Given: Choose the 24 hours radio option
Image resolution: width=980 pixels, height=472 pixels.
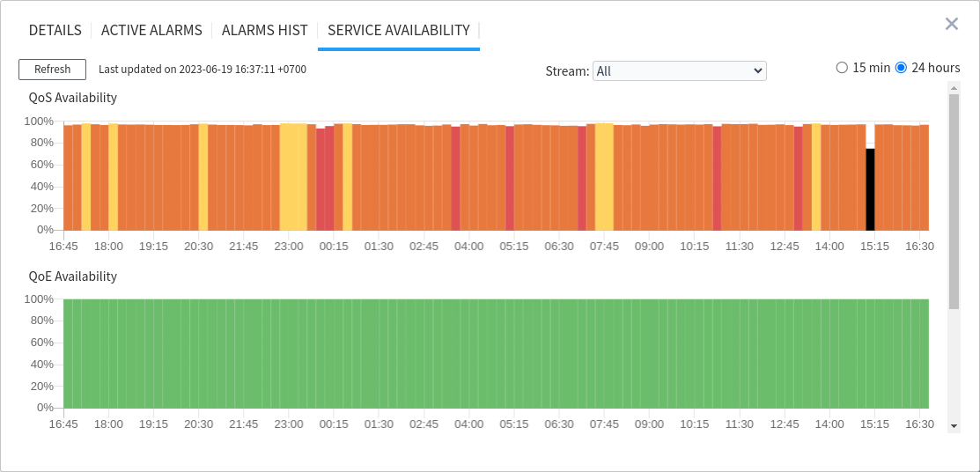Looking at the screenshot, I should tap(901, 68).
